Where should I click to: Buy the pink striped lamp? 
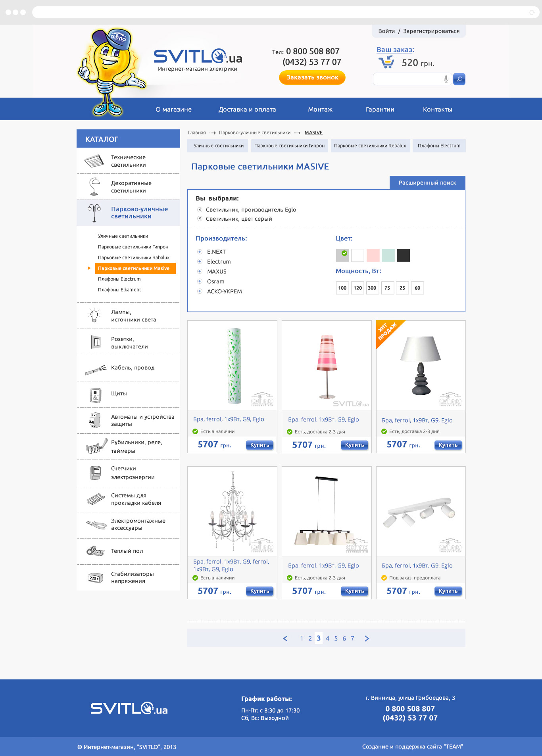pyautogui.click(x=354, y=445)
